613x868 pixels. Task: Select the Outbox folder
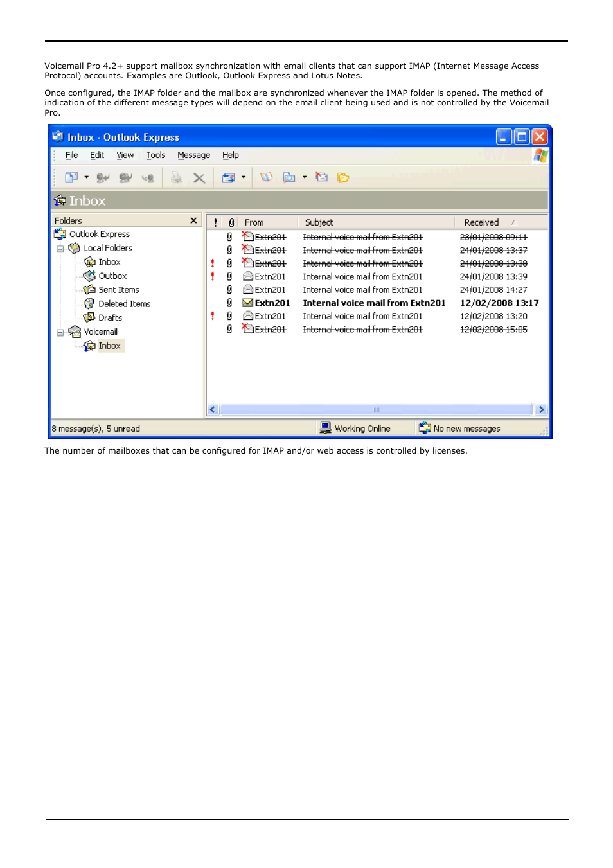[x=112, y=276]
